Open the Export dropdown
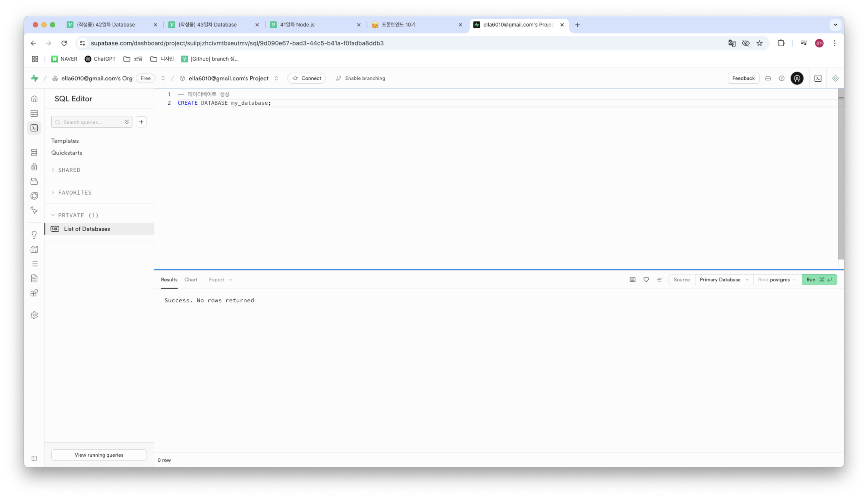 [x=221, y=280]
